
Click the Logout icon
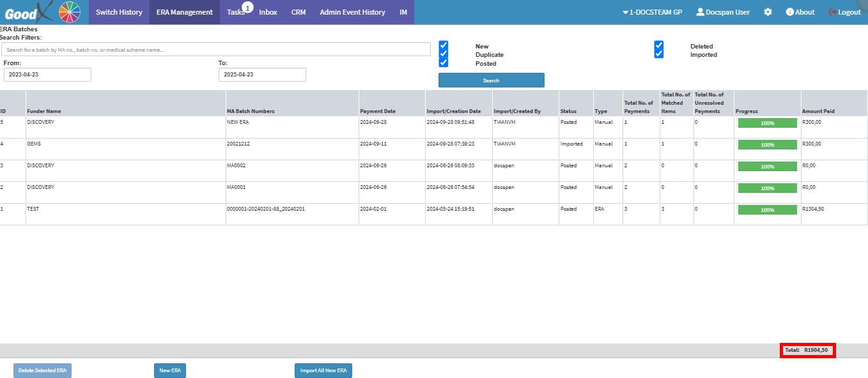coord(832,12)
